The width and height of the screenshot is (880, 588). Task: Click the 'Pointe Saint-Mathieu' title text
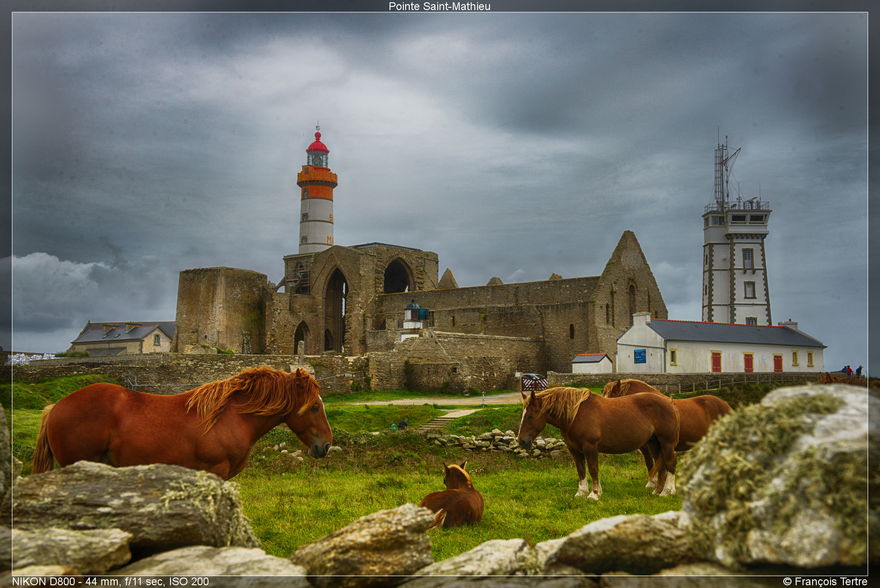coord(440,6)
